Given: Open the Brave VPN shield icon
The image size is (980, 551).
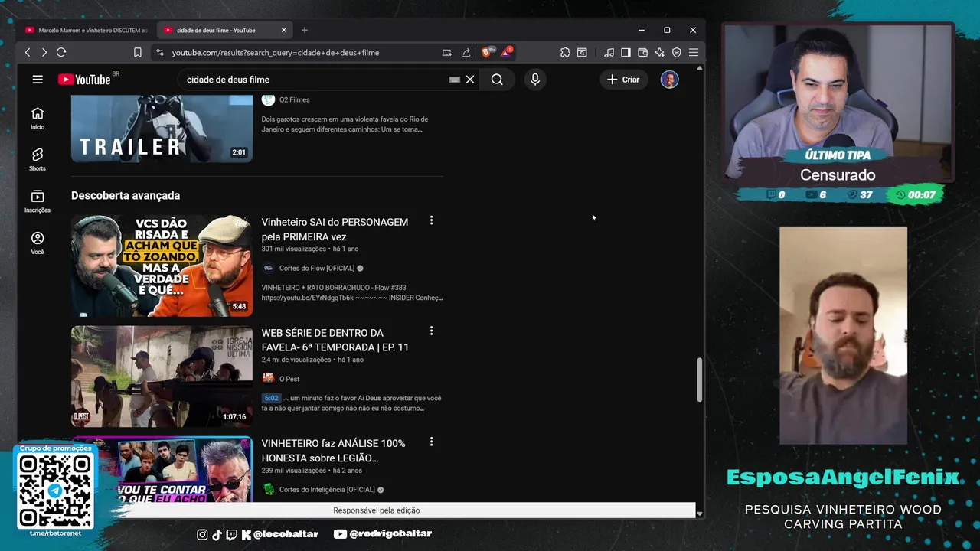Looking at the screenshot, I should [x=676, y=52].
